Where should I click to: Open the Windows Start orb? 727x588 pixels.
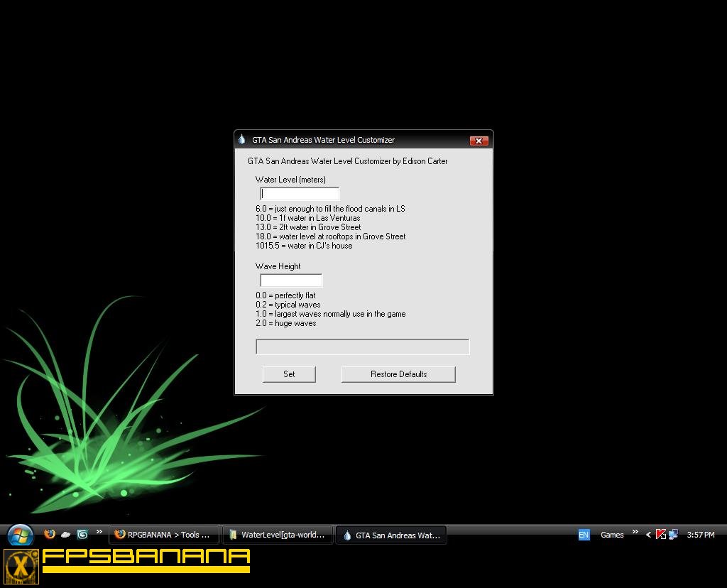pyautogui.click(x=21, y=535)
